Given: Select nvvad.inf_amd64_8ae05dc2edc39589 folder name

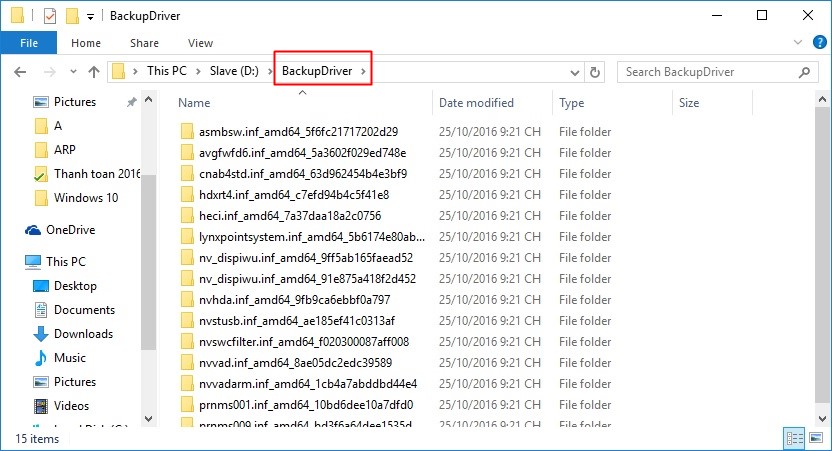Looking at the screenshot, I should click(x=296, y=363).
